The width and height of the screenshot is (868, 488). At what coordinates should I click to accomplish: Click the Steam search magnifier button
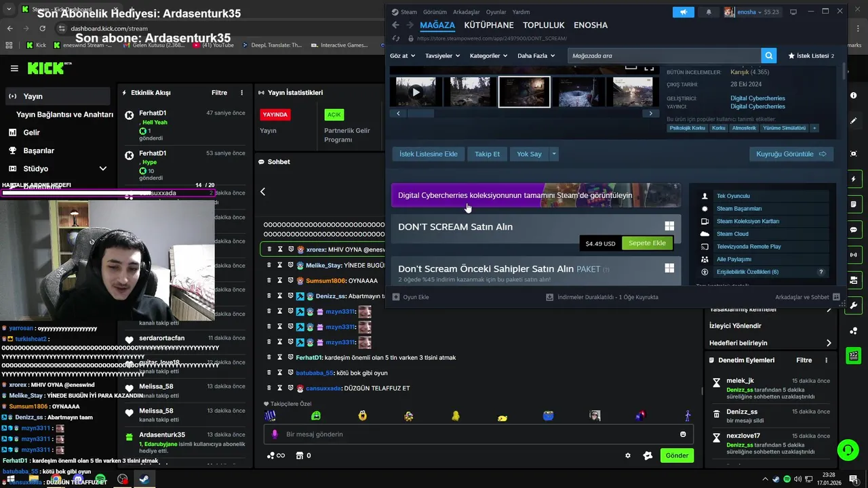point(768,56)
